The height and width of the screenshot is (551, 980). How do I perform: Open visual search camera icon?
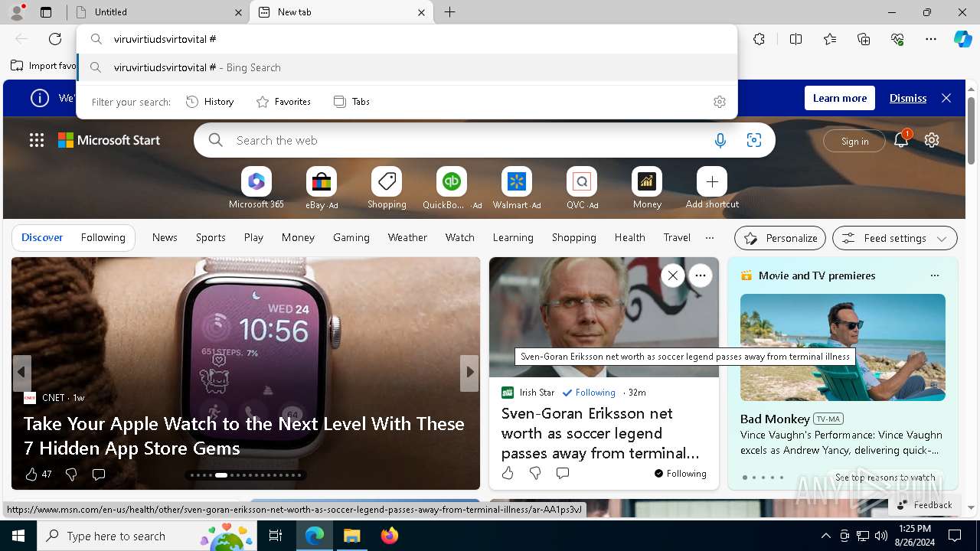click(x=754, y=140)
